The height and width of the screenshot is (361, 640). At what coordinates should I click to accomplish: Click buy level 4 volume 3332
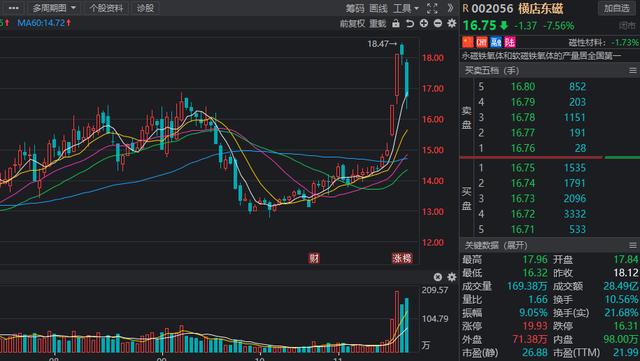click(575, 214)
